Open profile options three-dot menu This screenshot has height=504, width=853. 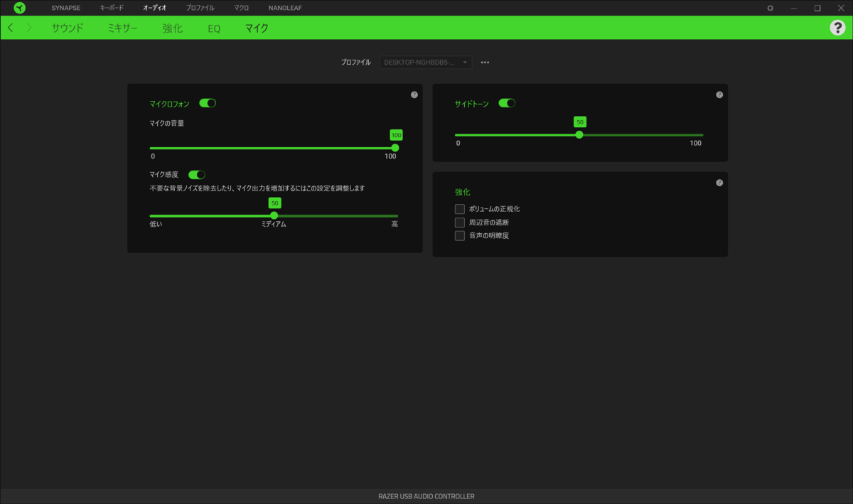click(x=485, y=63)
